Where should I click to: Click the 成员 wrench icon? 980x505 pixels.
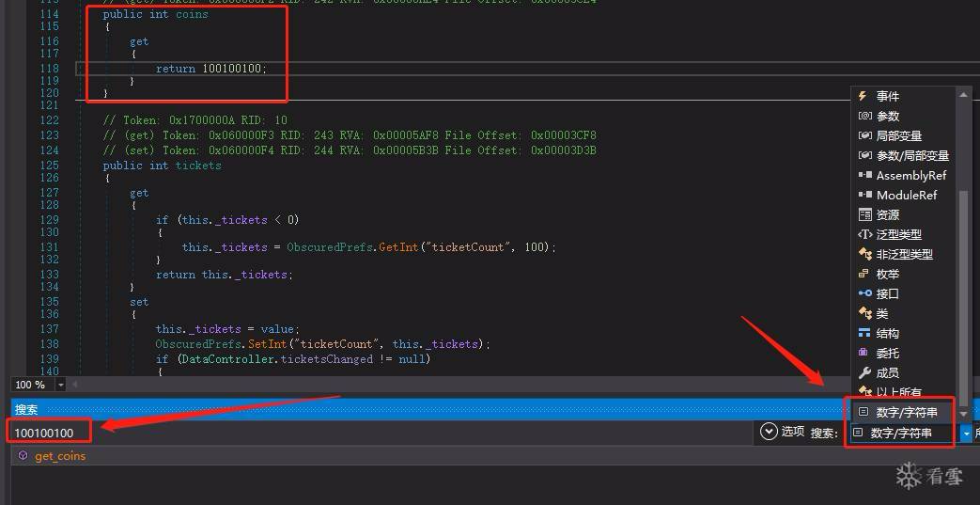(x=864, y=372)
